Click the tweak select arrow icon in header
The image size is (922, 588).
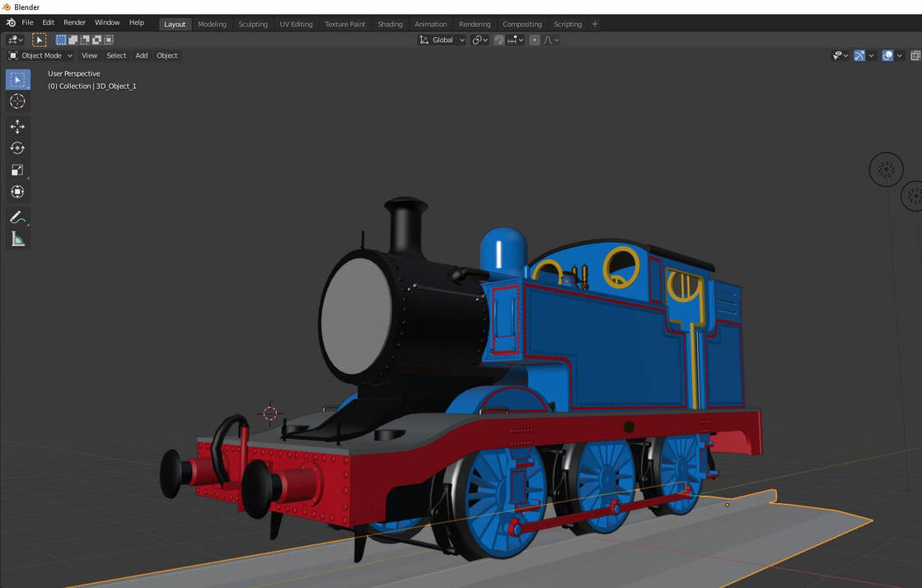39,40
